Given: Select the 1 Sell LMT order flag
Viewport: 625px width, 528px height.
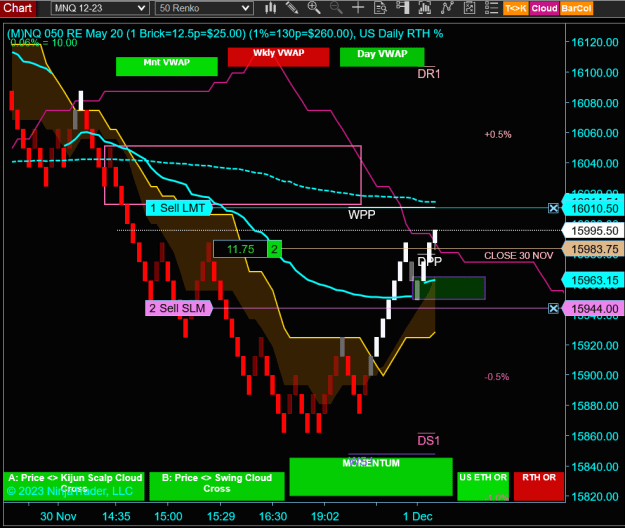Looking at the screenshot, I should [x=179, y=208].
